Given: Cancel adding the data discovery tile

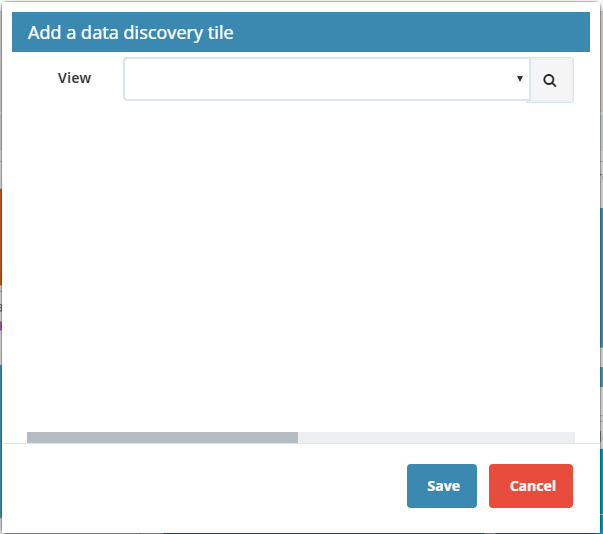Looking at the screenshot, I should pos(531,486).
